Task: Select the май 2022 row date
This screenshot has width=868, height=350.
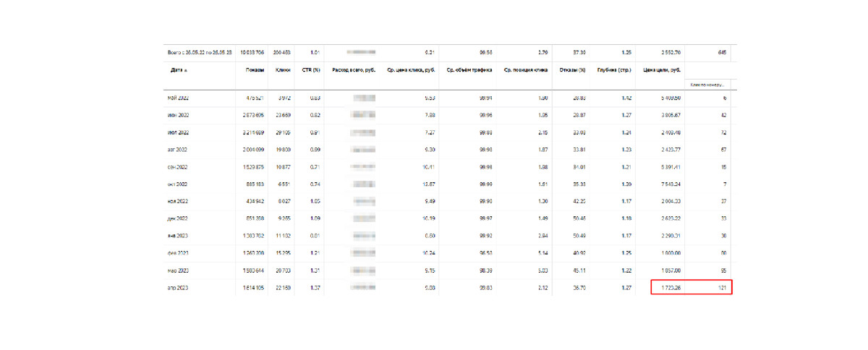Action: coord(179,97)
